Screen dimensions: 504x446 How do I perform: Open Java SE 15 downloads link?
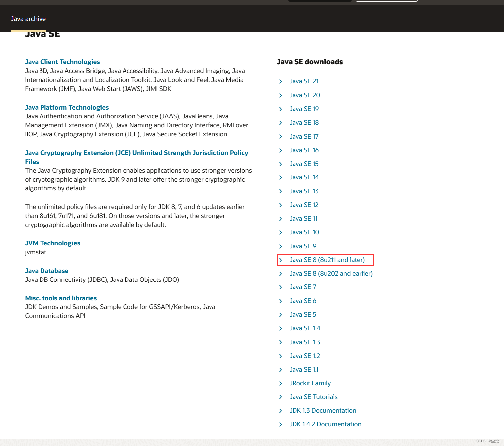pyautogui.click(x=304, y=164)
